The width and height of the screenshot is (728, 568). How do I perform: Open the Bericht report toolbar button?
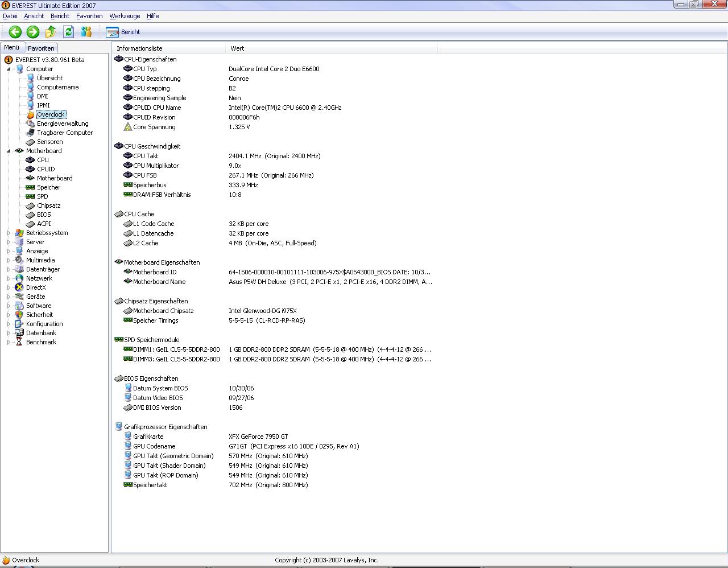tap(123, 32)
